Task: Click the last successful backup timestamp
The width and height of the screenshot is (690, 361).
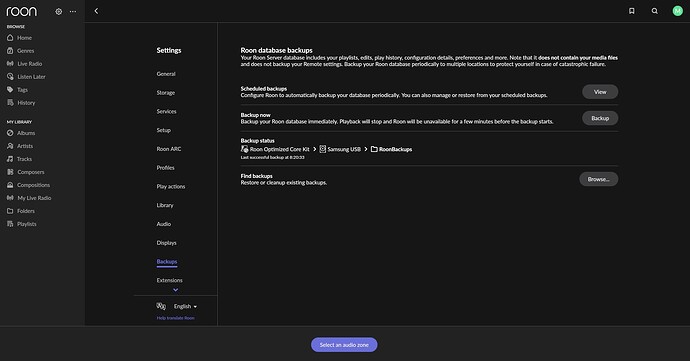Action: click(272, 157)
